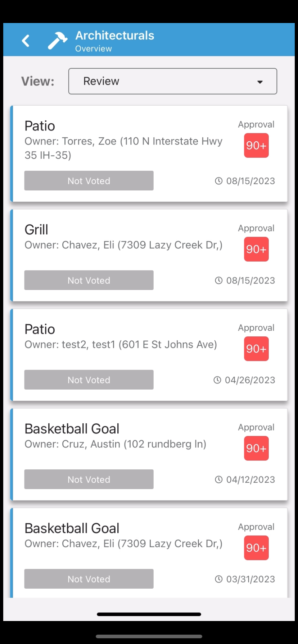
Task: Click Not Voted on Torres, Zoe Patio
Action: [89, 180]
